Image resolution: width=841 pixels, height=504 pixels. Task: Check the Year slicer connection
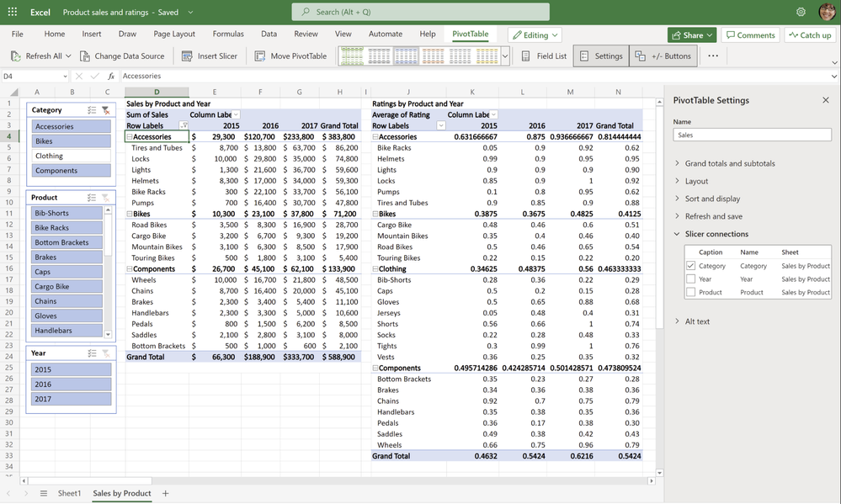[691, 279]
